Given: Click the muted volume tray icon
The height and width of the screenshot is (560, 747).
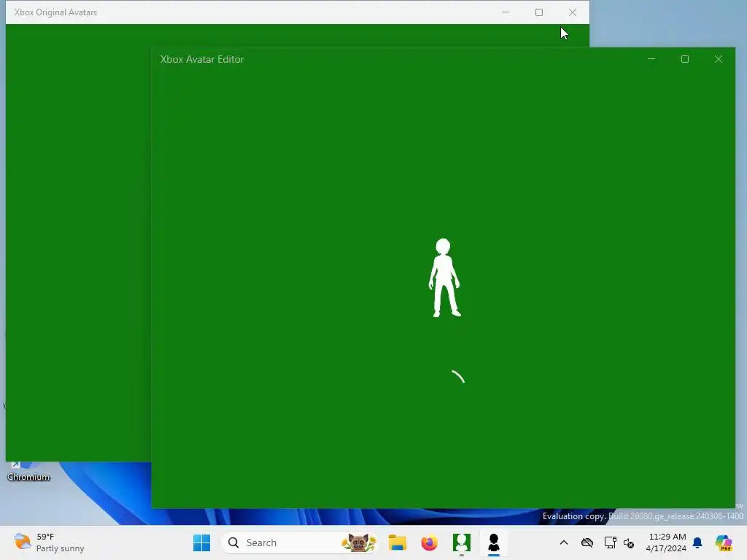Looking at the screenshot, I should (629, 542).
